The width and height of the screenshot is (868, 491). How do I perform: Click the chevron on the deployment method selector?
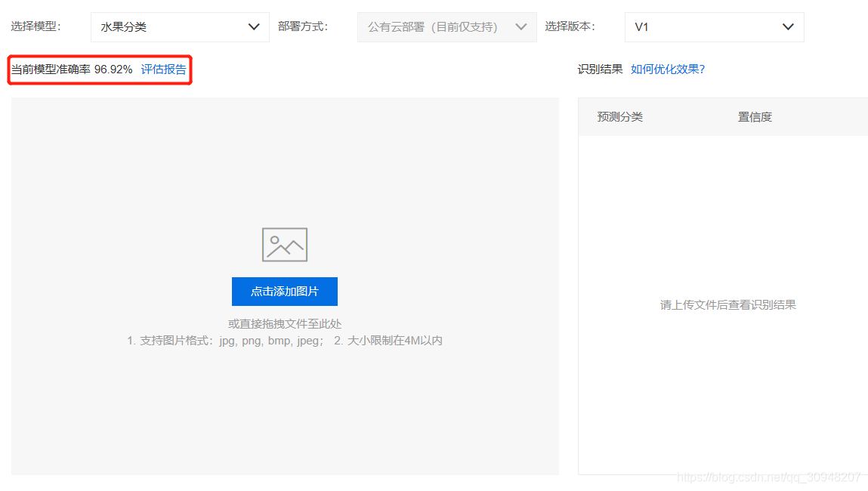(520, 26)
